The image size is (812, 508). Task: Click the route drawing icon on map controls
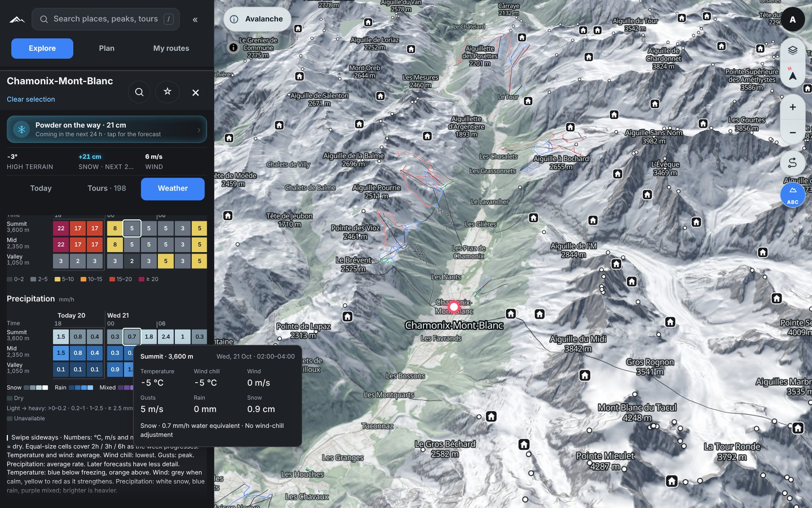pos(793,163)
